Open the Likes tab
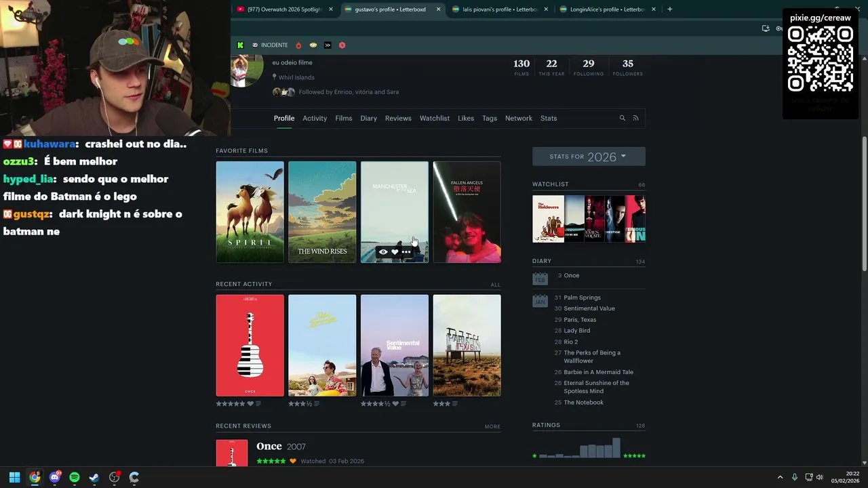This screenshot has width=868, height=488. [x=466, y=118]
